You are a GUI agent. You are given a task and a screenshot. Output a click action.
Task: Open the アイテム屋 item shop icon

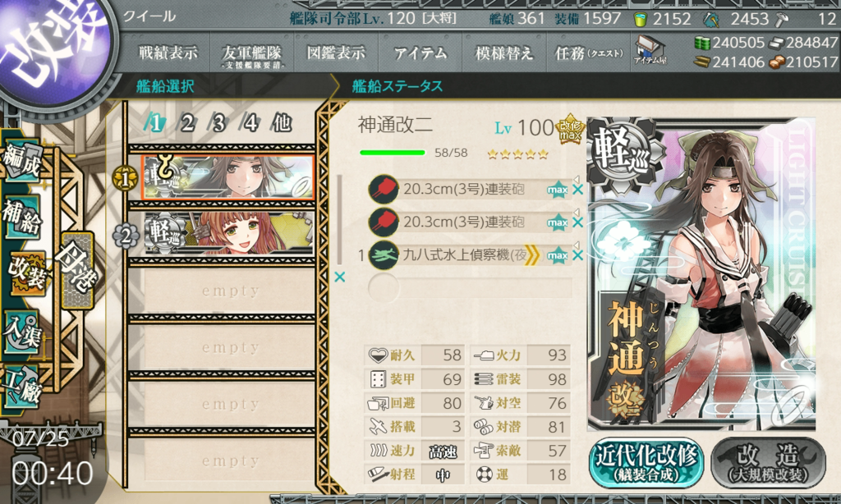pyautogui.click(x=650, y=50)
